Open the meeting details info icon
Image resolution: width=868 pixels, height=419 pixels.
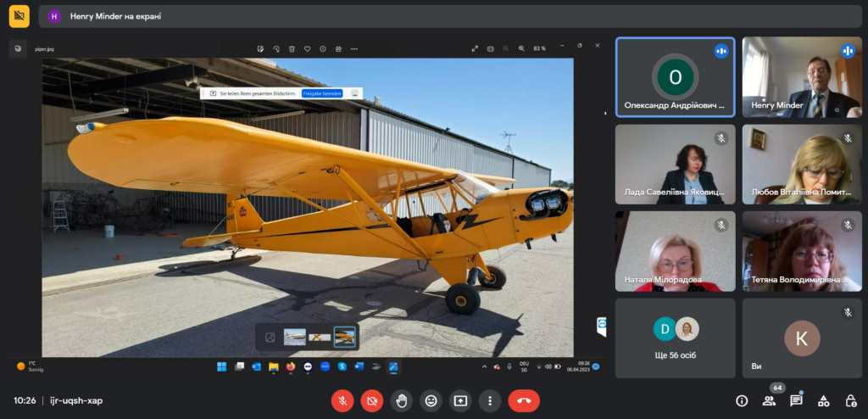click(742, 400)
